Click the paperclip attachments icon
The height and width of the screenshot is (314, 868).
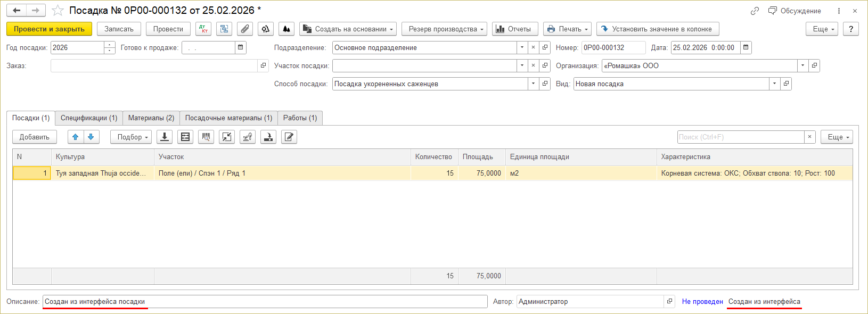coord(245,29)
